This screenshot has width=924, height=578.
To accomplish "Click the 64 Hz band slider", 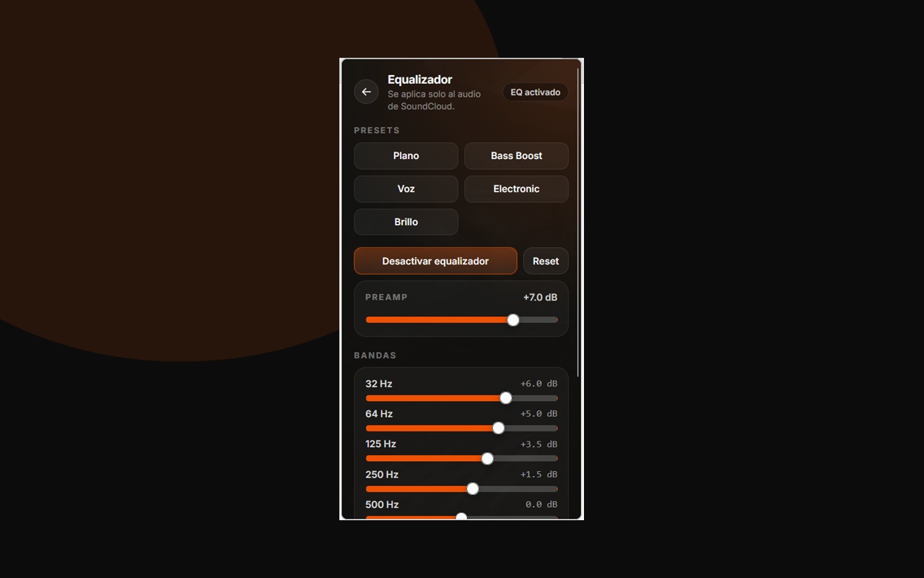I will pos(461,428).
